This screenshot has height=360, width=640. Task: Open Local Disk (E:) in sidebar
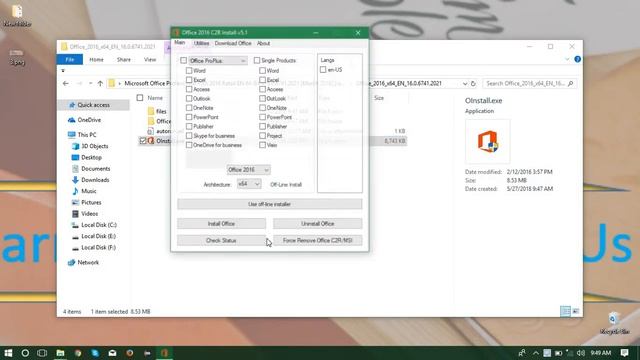pyautogui.click(x=98, y=236)
